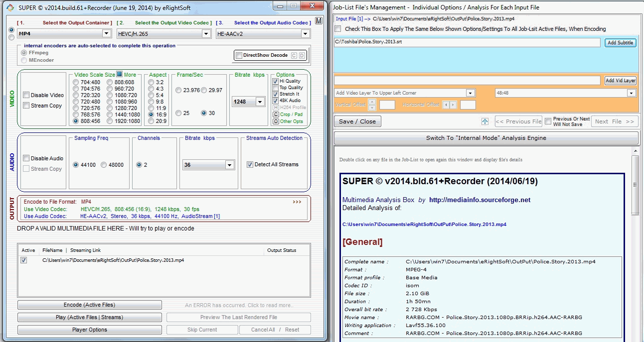The height and width of the screenshot is (342, 644).
Task: Open the Other Opts link
Action: 292,121
